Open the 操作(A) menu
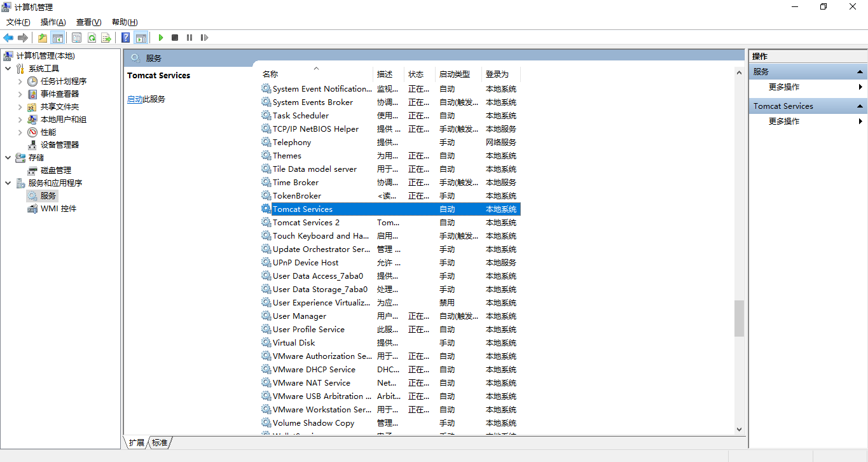The height and width of the screenshot is (462, 868). tap(53, 22)
